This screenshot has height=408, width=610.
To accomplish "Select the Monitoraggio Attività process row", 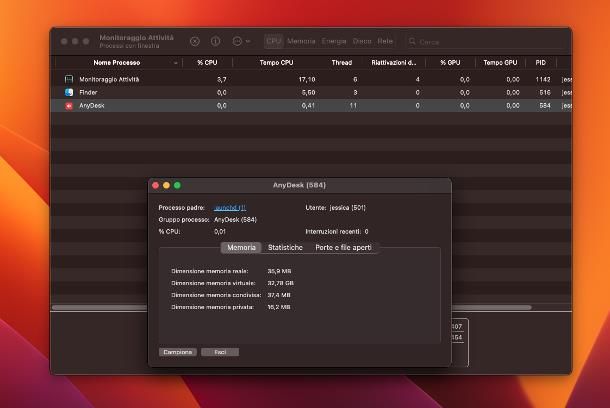I will coord(311,79).
